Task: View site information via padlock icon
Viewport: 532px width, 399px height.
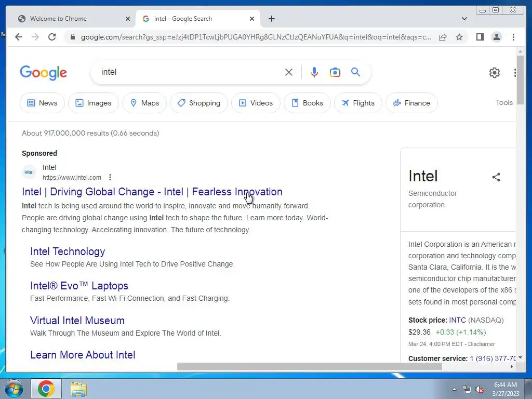Action: tap(72, 37)
